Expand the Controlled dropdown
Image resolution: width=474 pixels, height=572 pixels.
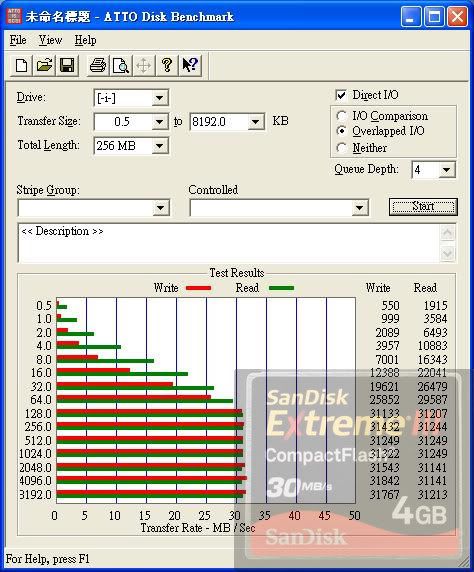pyautogui.click(x=359, y=208)
